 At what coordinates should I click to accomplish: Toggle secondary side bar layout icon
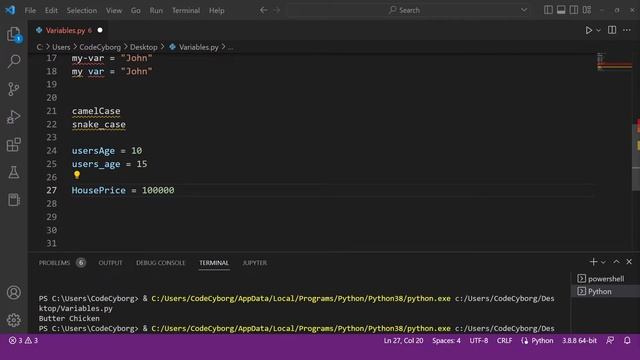coord(574,10)
